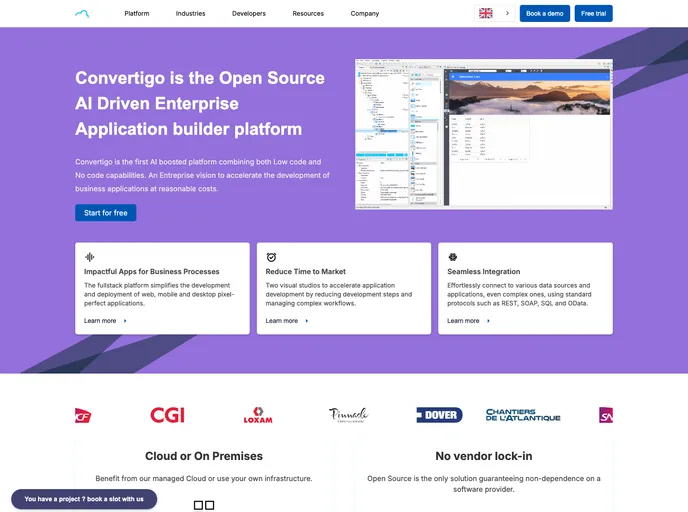Click the UK flag language icon
Viewport: 688px width, 512px height.
[486, 13]
